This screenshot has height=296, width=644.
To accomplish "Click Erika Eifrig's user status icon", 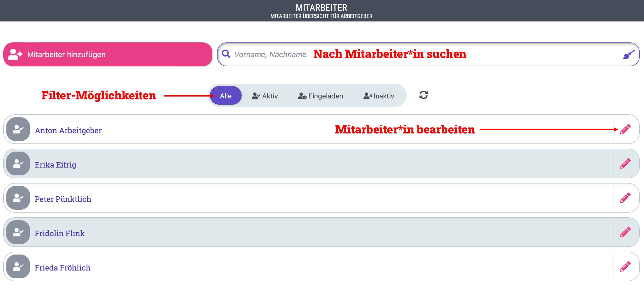I will (18, 164).
